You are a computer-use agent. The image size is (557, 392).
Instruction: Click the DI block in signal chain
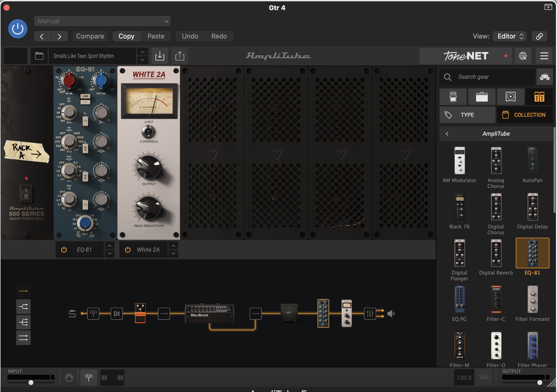(117, 313)
